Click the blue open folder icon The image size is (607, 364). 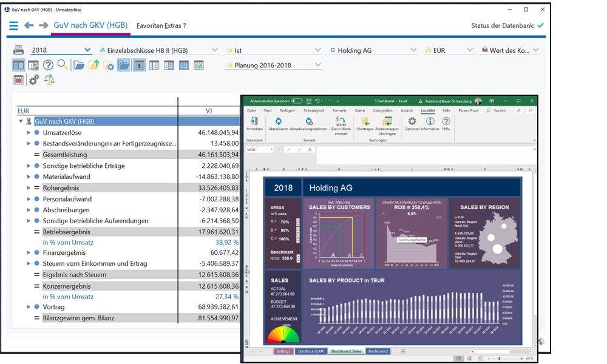click(79, 65)
